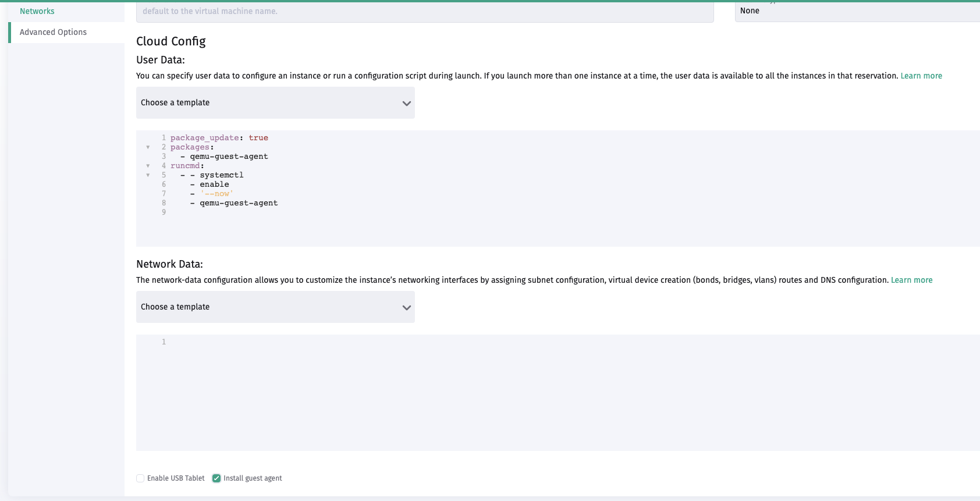Open the dropdown showing None

click(857, 11)
